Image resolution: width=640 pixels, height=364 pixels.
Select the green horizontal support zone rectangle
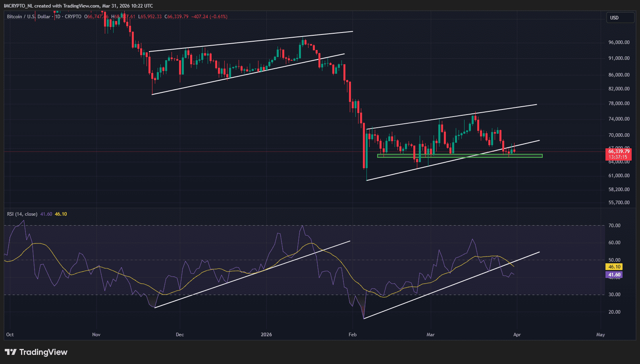[459, 156]
